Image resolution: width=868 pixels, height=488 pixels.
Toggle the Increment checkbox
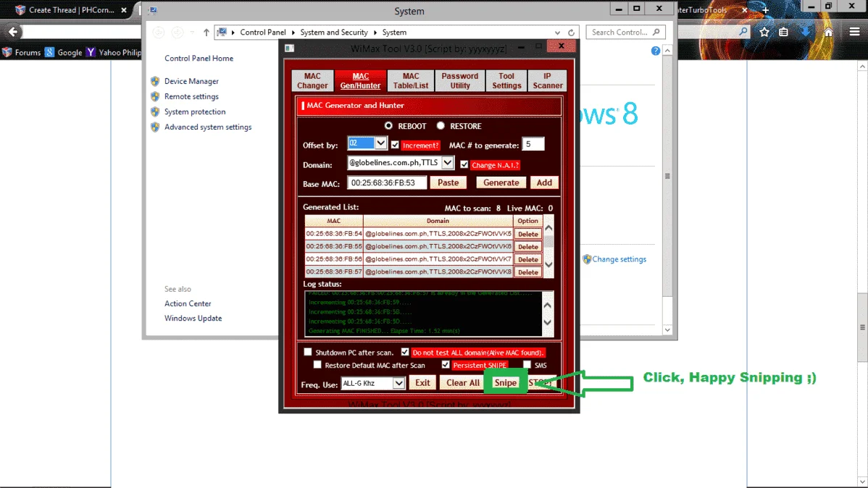click(x=395, y=145)
